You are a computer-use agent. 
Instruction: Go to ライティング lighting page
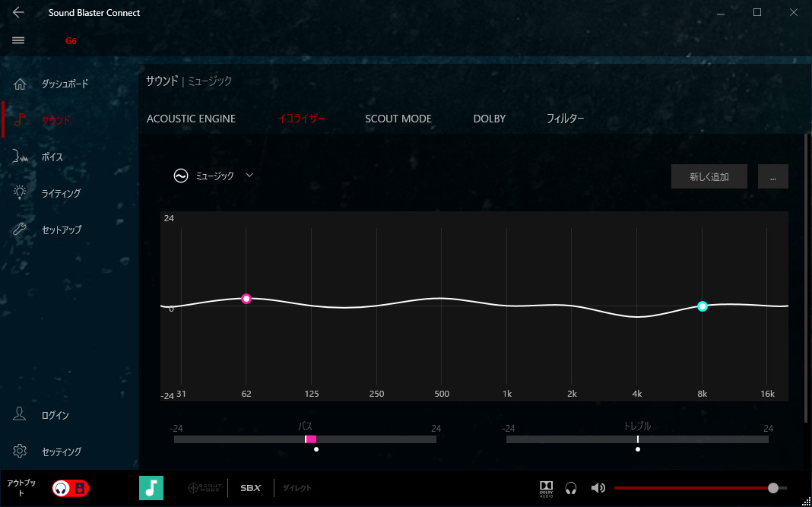pos(61,193)
